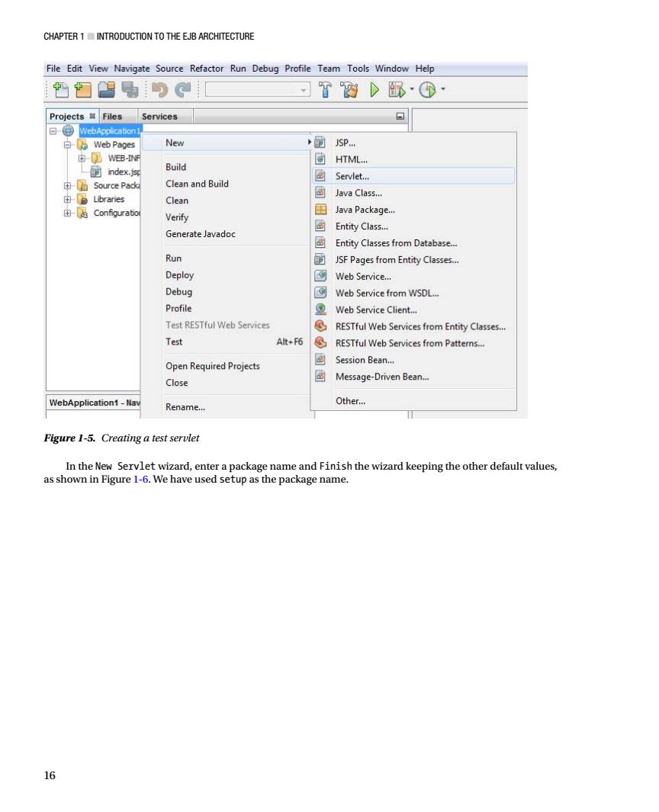Click the WebApplication1 - Navigator panel title
Viewport: 659px width, 812px height.
[x=94, y=403]
